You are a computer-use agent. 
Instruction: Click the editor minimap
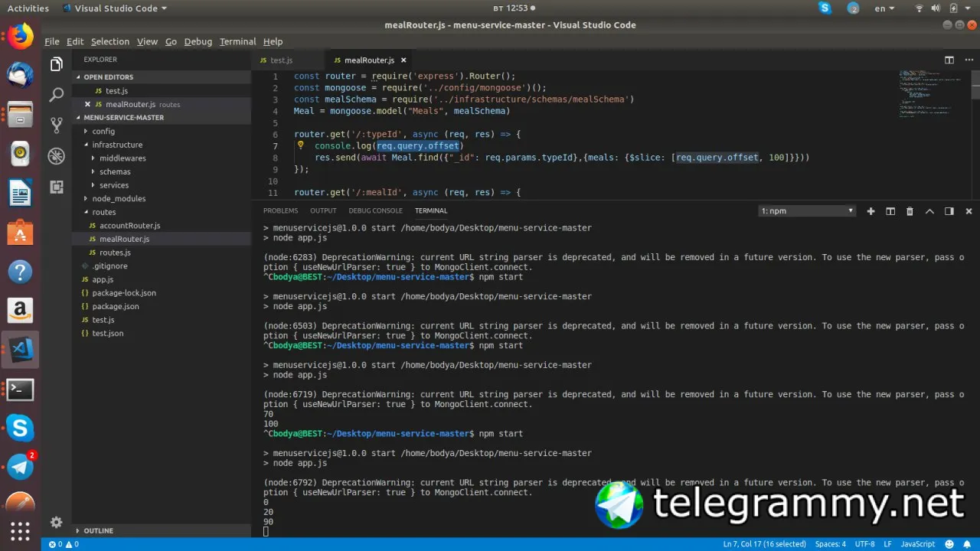[x=933, y=94]
